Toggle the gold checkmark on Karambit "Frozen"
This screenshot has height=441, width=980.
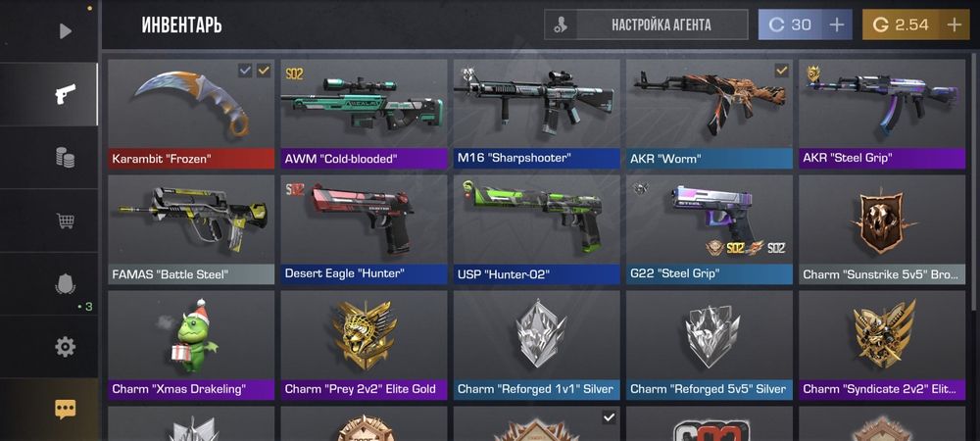pyautogui.click(x=264, y=71)
